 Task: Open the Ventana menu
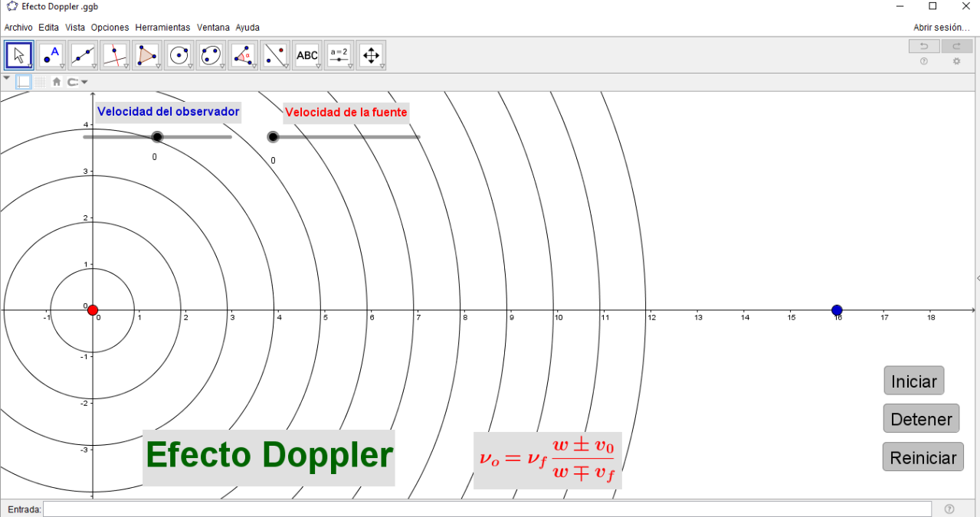coord(213,27)
